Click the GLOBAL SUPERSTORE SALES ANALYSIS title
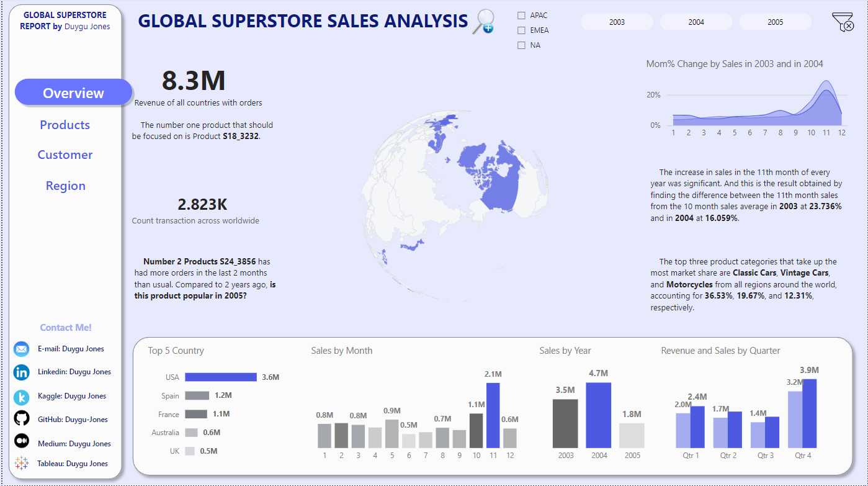The image size is (868, 486). (x=303, y=21)
